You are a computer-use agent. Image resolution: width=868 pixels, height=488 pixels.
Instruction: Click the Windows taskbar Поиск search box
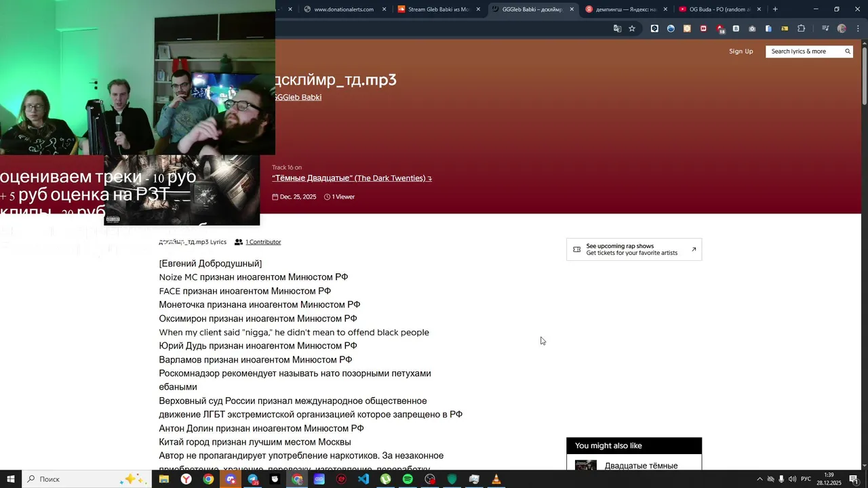click(x=87, y=479)
